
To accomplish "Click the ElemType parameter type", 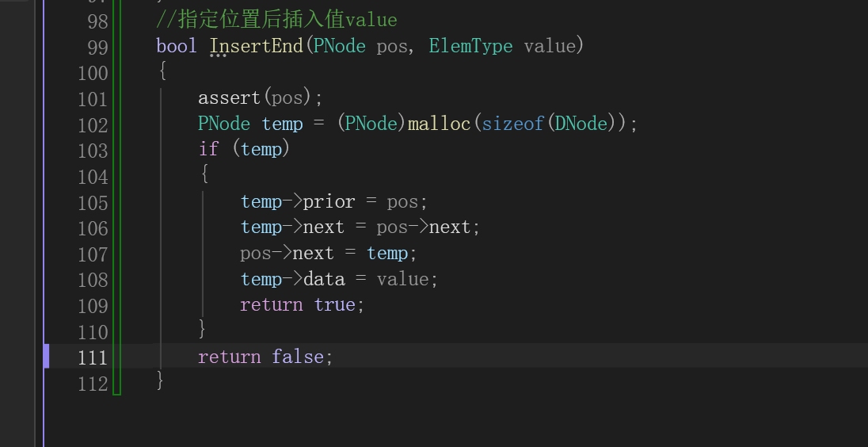I will (x=470, y=46).
